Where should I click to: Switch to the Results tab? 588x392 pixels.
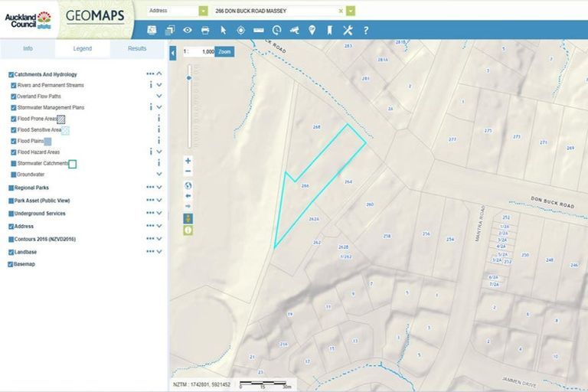(137, 48)
